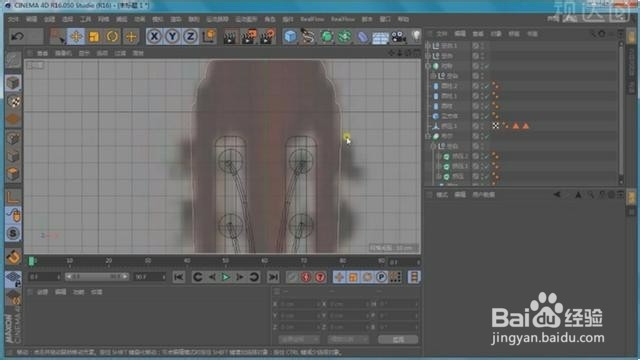Click the orange magnet Enable Snap icon
Image resolution: width=640 pixels, height=360 pixels.
[13, 257]
